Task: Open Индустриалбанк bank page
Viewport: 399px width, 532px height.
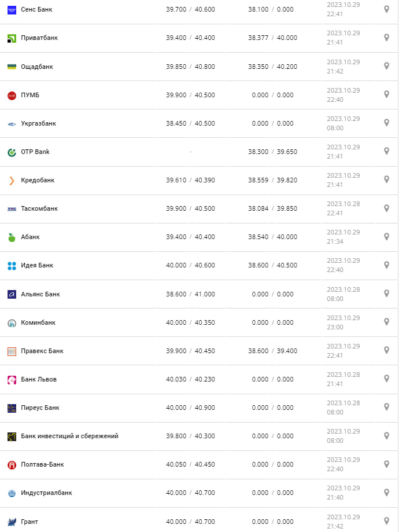Action: [x=46, y=493]
